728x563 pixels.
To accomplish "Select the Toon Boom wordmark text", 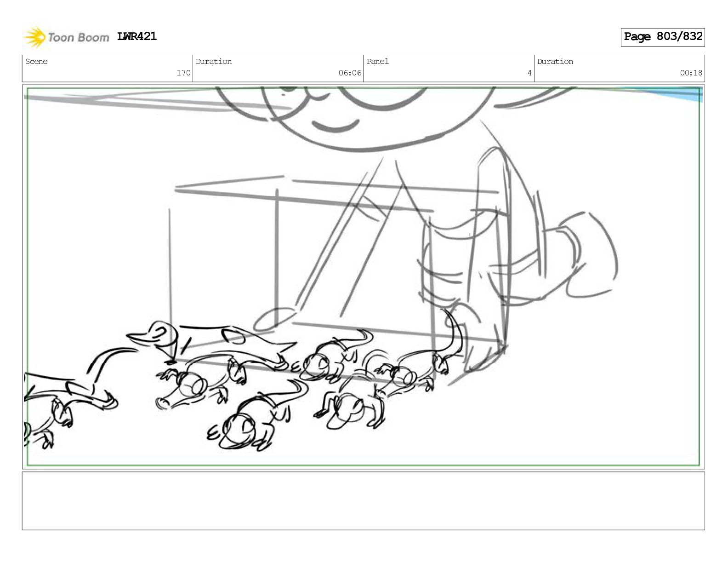I will pos(78,37).
